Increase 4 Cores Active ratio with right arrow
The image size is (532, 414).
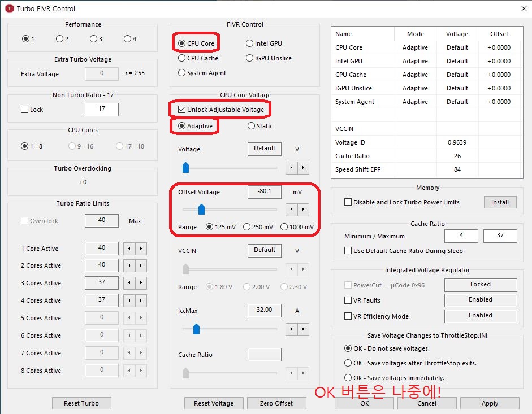click(x=141, y=300)
